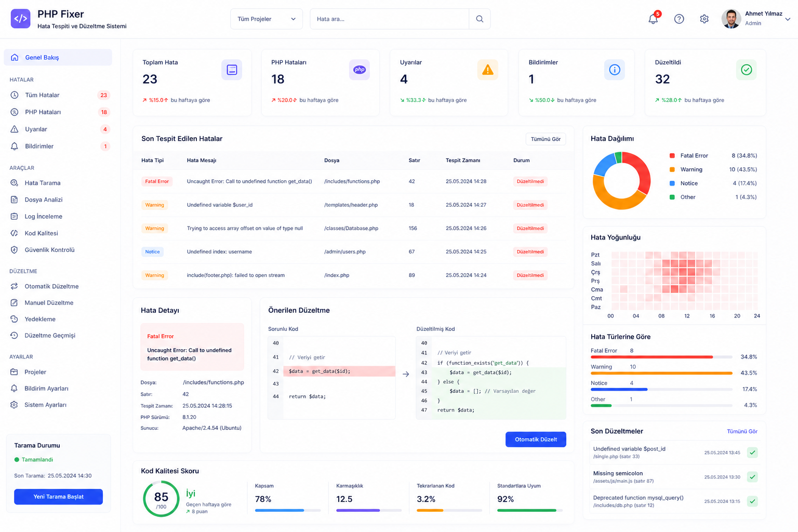This screenshot has width=798, height=532.
Task: Click the Notice badge in the errors table
Action: (152, 252)
